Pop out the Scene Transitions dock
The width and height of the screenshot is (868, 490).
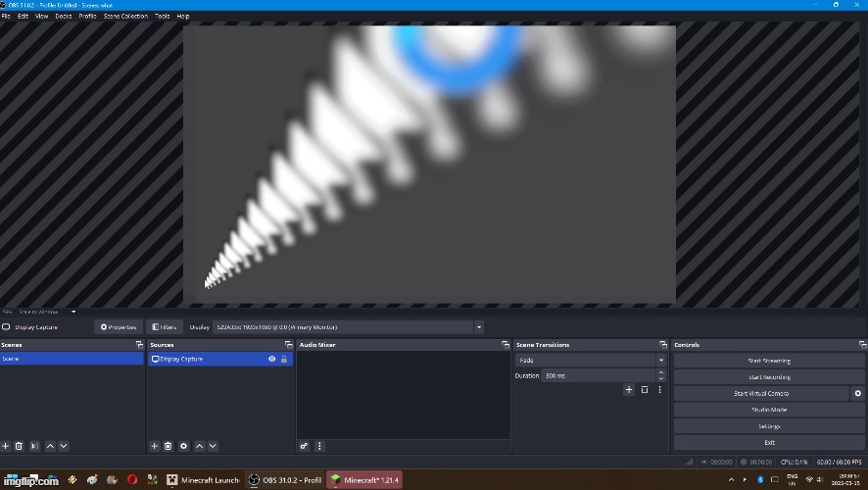click(x=663, y=344)
